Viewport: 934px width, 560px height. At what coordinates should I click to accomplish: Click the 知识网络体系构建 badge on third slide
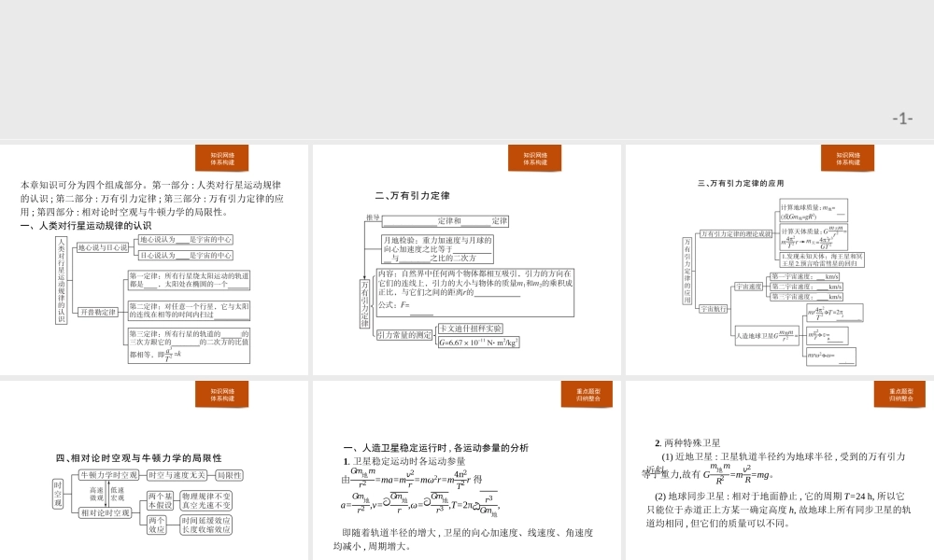tap(849, 158)
